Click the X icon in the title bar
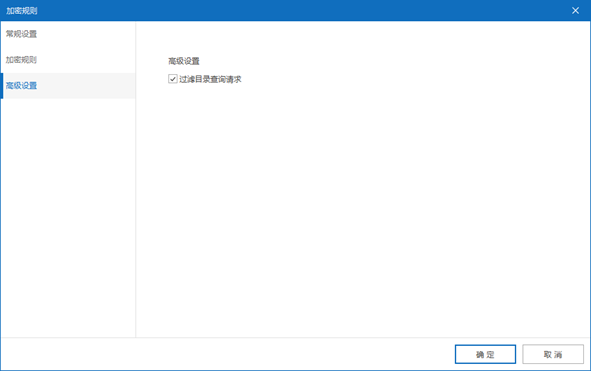 coord(575,11)
